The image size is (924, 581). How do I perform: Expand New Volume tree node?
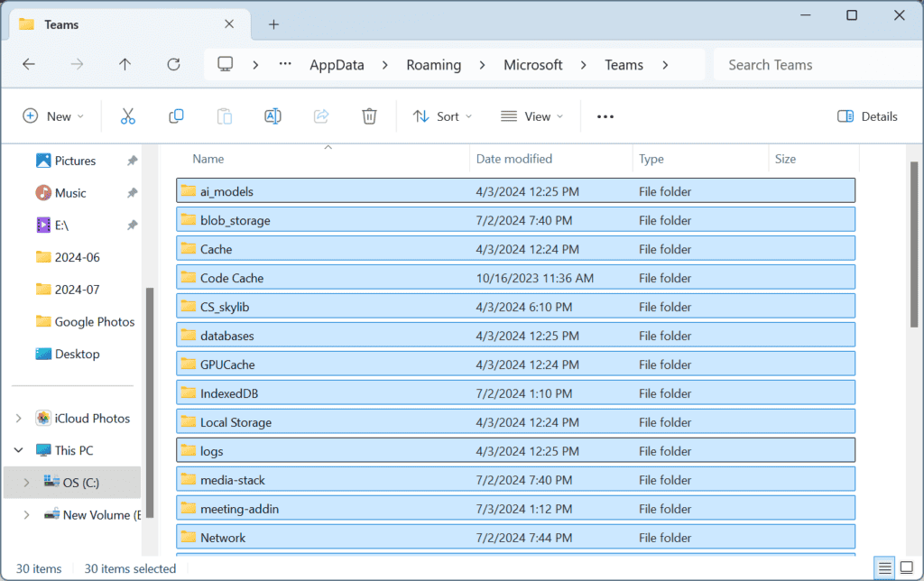tap(26, 515)
